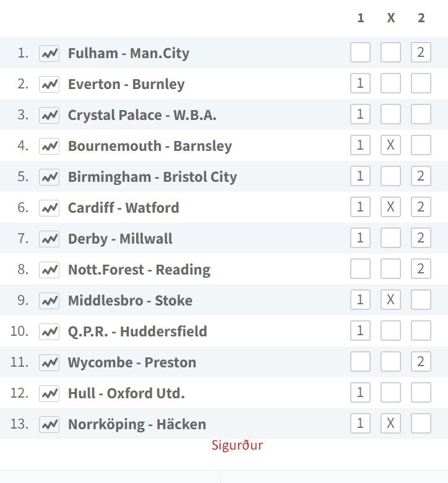Viewport: 448px width, 483px height.
Task: Click the Sigurður link
Action: tap(237, 445)
